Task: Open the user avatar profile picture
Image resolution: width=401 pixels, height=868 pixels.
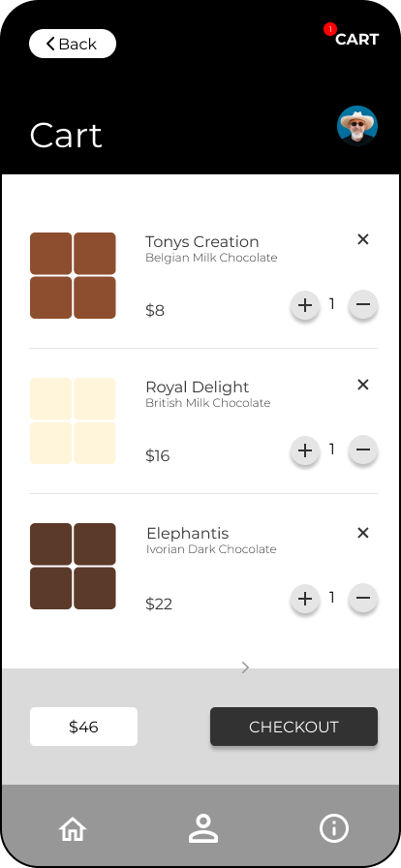Action: click(357, 126)
